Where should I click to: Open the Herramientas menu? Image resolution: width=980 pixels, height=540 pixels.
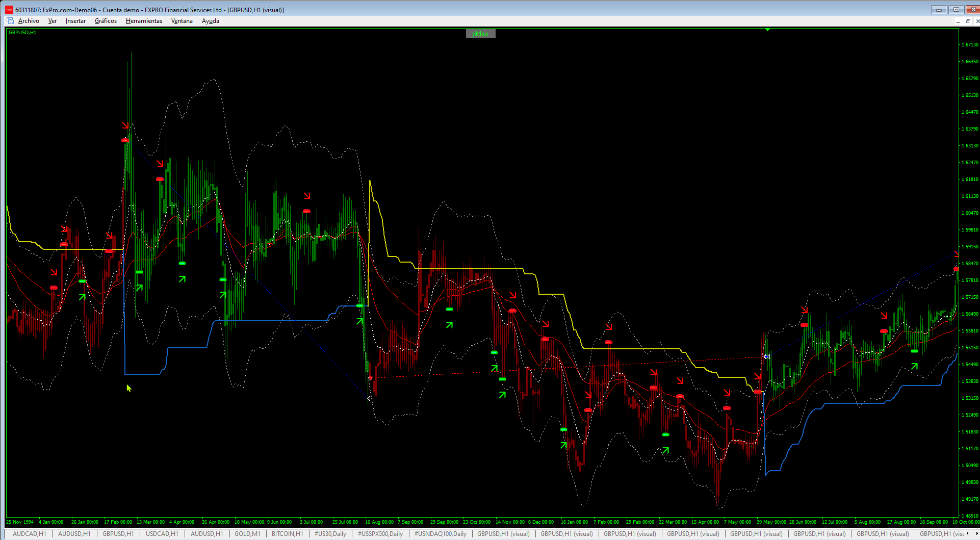tap(144, 21)
